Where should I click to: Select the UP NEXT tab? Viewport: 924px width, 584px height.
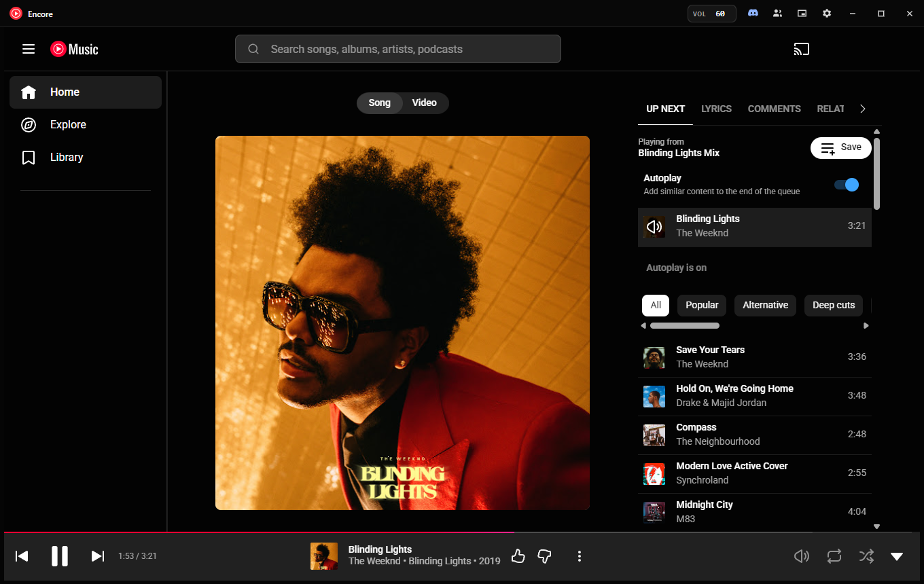pos(666,109)
